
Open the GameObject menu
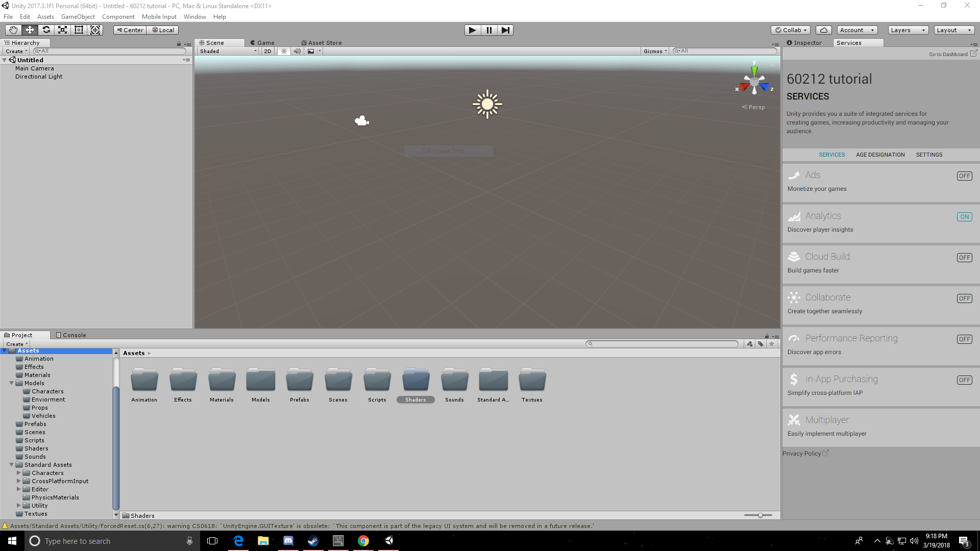(78, 17)
